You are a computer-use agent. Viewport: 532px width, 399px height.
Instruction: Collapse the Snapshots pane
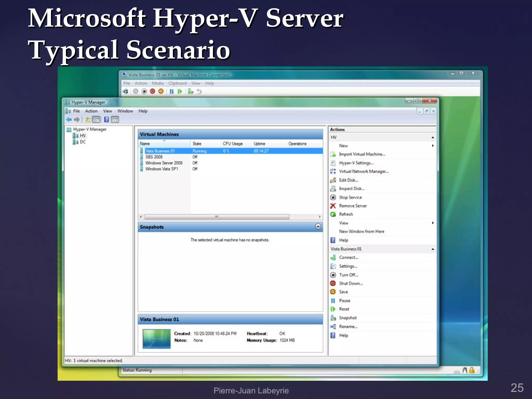click(318, 227)
